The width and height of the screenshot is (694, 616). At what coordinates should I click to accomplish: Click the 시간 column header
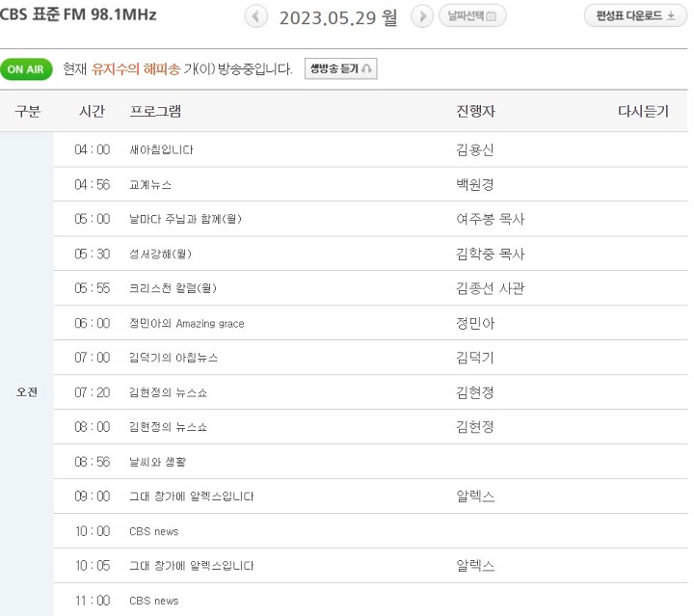[92, 111]
